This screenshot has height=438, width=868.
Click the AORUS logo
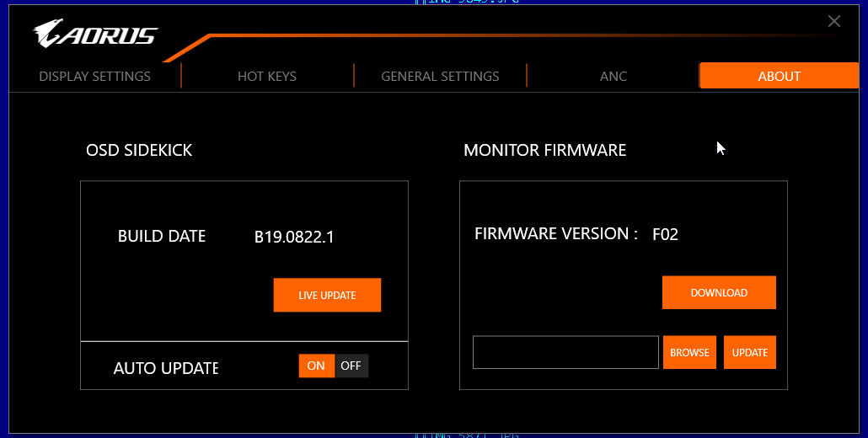tap(95, 33)
